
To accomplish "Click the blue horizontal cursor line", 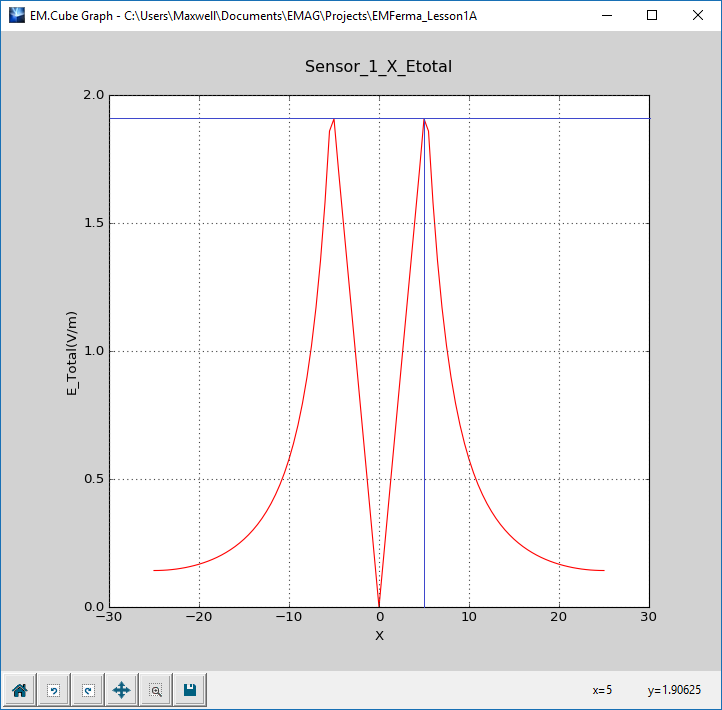I will click(250, 119).
